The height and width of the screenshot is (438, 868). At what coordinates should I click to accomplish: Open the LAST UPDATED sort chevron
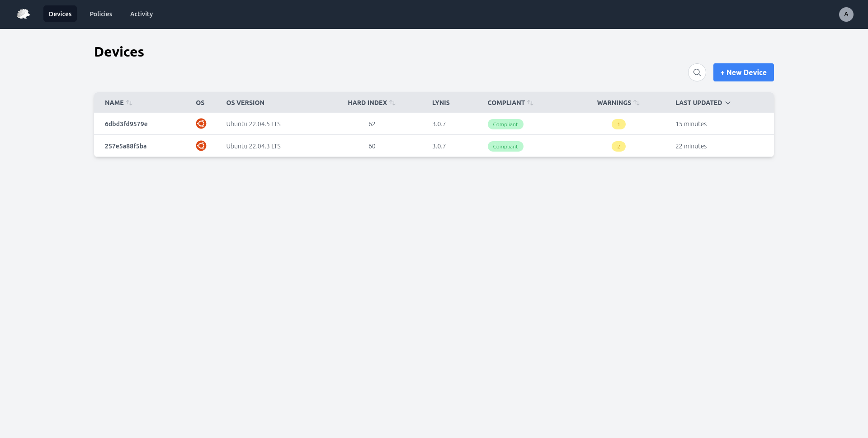tap(728, 103)
